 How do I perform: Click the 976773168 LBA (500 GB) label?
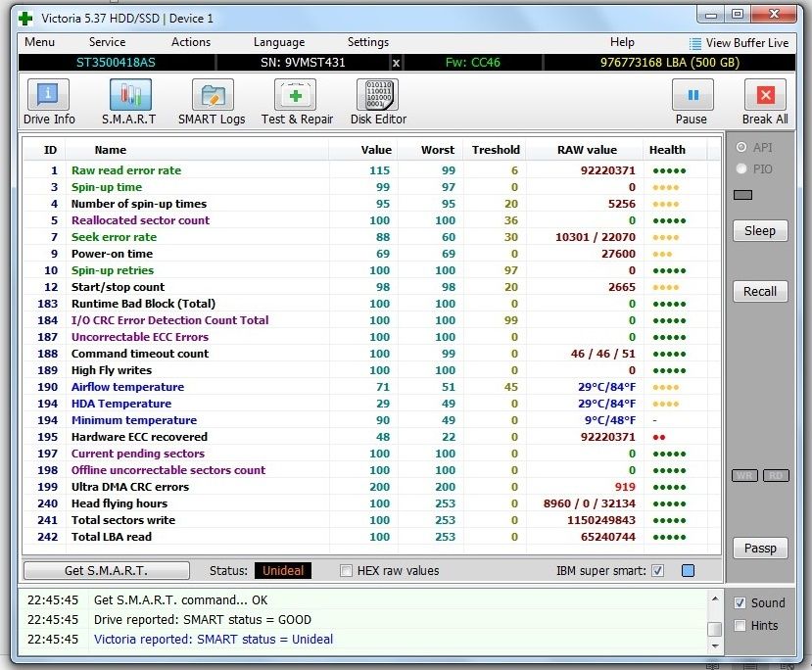pos(669,63)
